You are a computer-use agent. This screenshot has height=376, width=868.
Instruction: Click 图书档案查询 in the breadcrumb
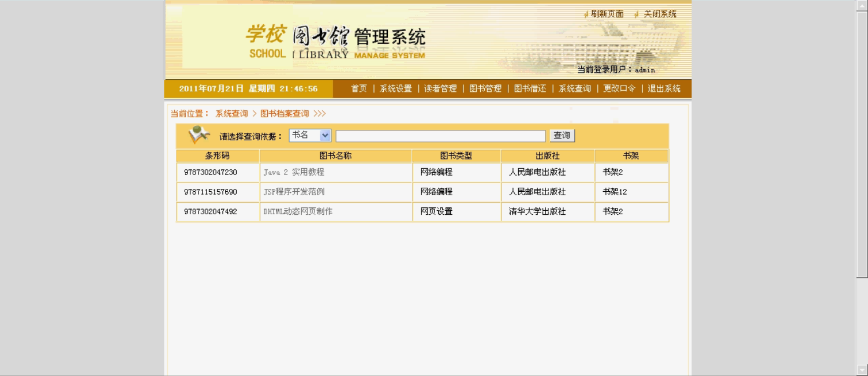(x=285, y=114)
